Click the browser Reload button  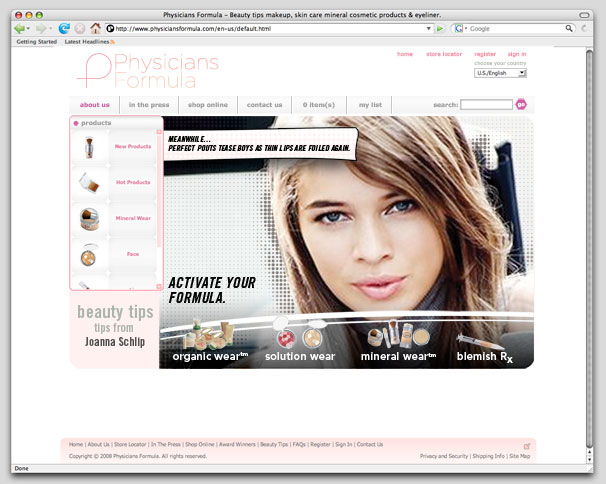64,29
